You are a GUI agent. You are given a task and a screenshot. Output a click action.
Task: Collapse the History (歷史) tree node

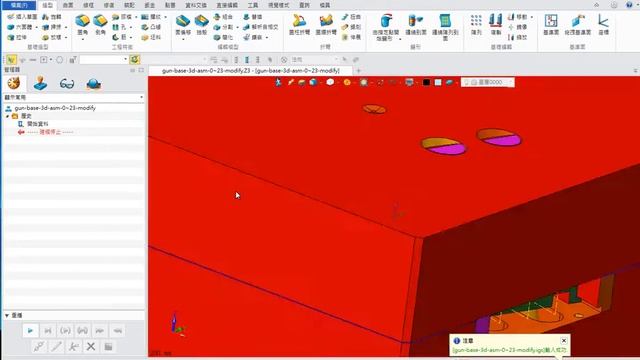click(x=7, y=116)
